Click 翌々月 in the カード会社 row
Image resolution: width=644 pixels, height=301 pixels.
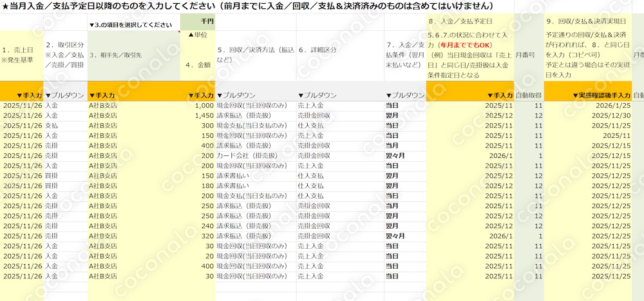click(405, 156)
